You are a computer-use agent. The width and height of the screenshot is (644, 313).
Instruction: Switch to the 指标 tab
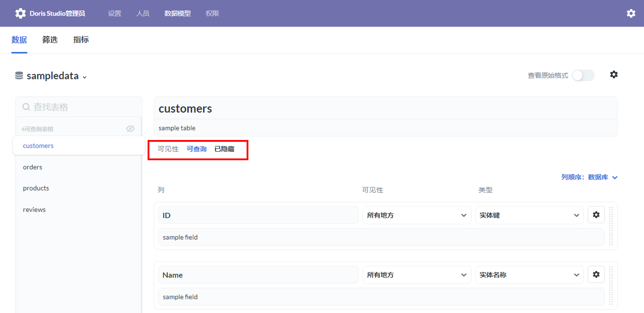(81, 40)
